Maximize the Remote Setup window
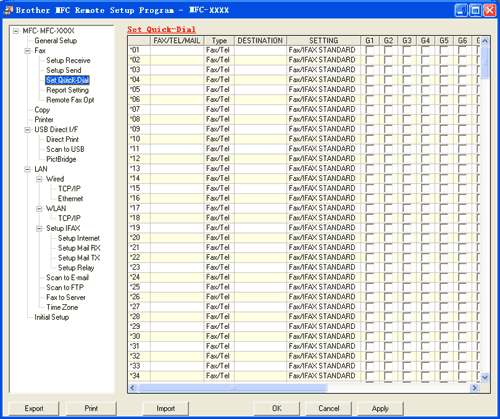Screen dimensions: 500x419 pyautogui.click(x=475, y=10)
